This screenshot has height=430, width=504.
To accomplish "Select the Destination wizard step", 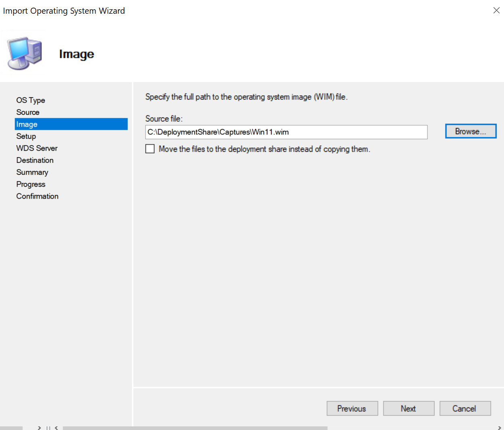I will pos(35,160).
